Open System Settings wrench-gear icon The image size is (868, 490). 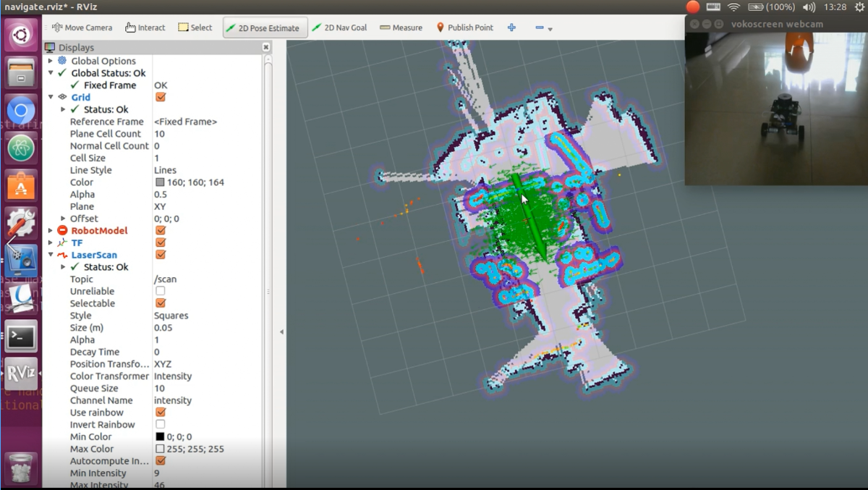click(x=21, y=224)
